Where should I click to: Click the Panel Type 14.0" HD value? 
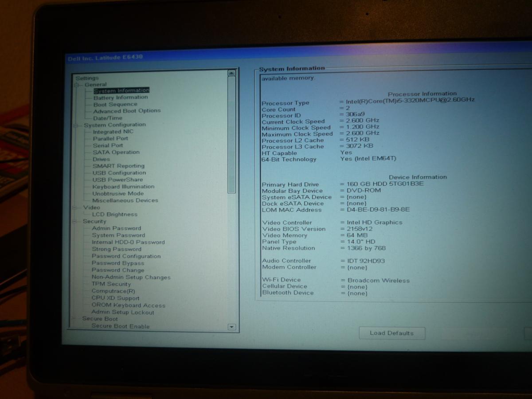click(361, 242)
